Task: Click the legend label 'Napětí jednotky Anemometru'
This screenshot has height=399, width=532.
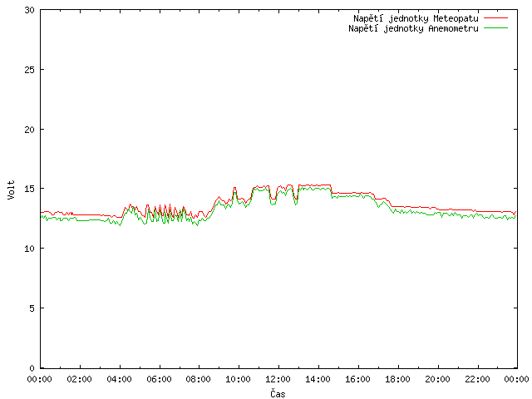Action: coord(413,28)
